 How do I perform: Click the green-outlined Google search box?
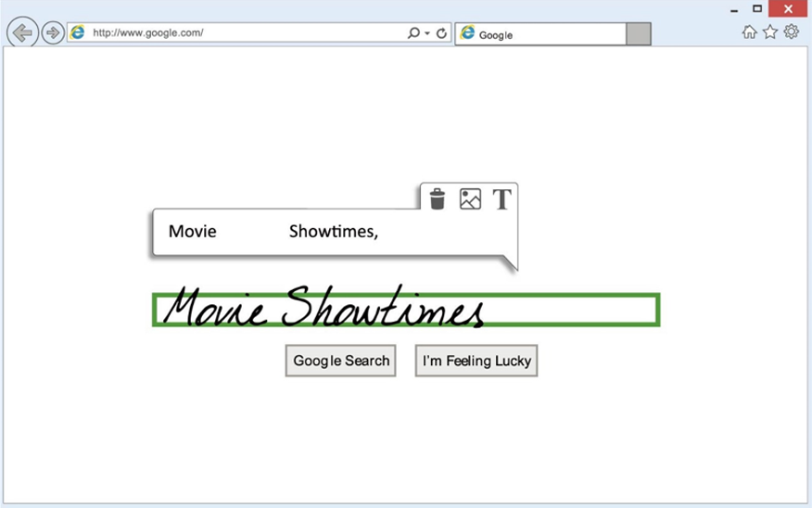(x=406, y=310)
